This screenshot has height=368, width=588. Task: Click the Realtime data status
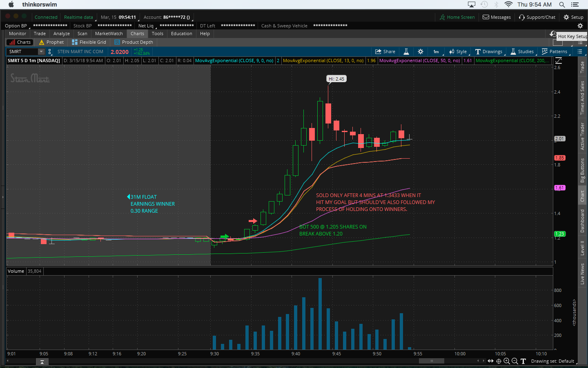point(78,17)
